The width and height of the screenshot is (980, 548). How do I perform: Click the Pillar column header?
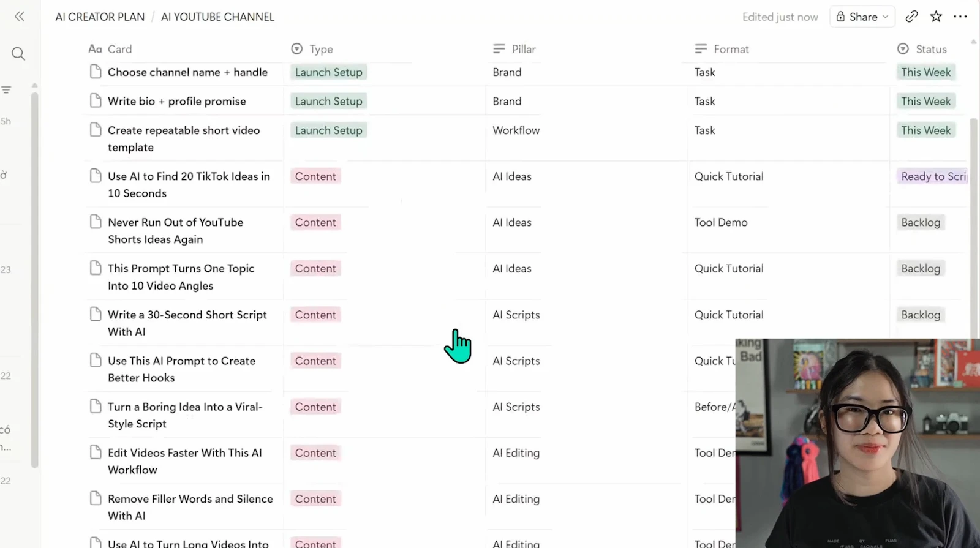pos(514,49)
